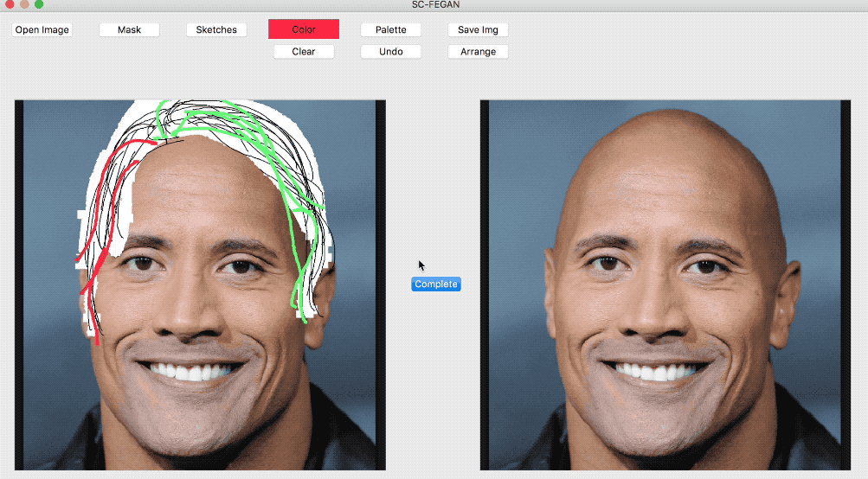Maximize the window using the green button

tap(39, 3)
